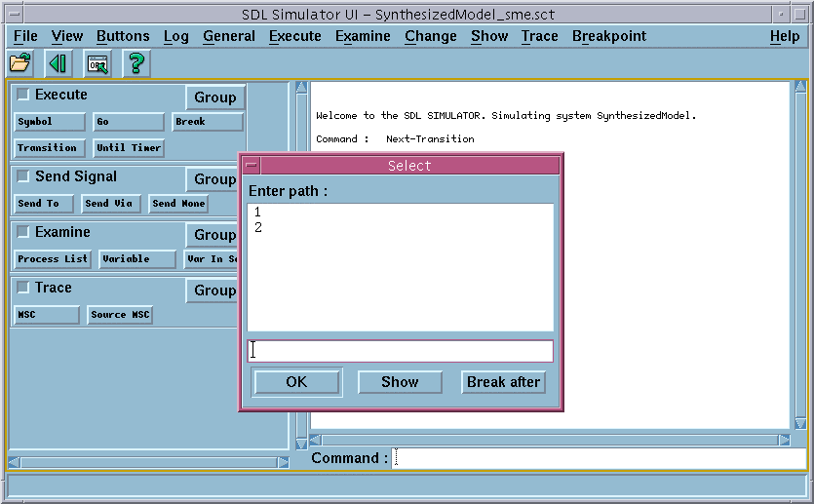Image resolution: width=814 pixels, height=504 pixels.
Task: Click the text area horizontal scroll right arrow
Action: 784,441
